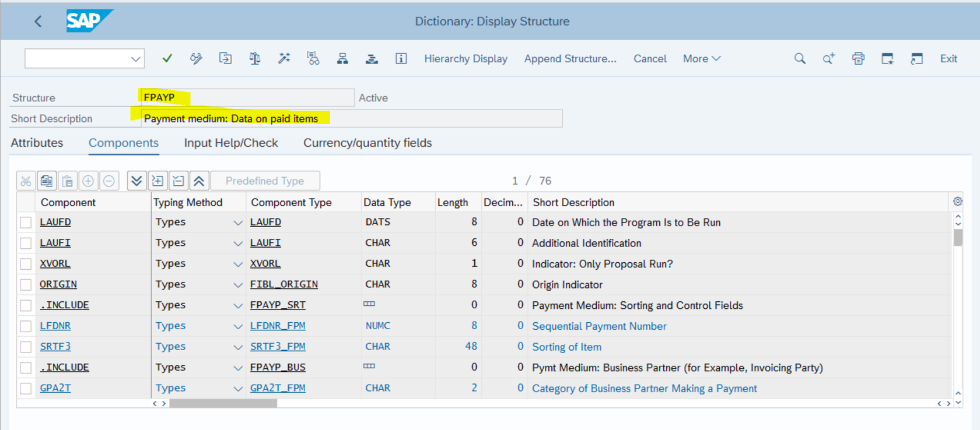Click the Insert Row plus icon

[88, 181]
